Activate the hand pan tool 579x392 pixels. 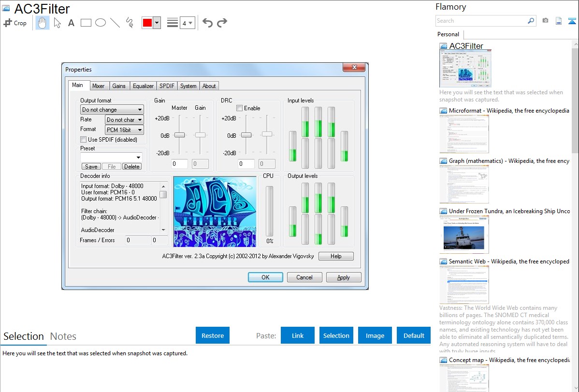coord(42,23)
